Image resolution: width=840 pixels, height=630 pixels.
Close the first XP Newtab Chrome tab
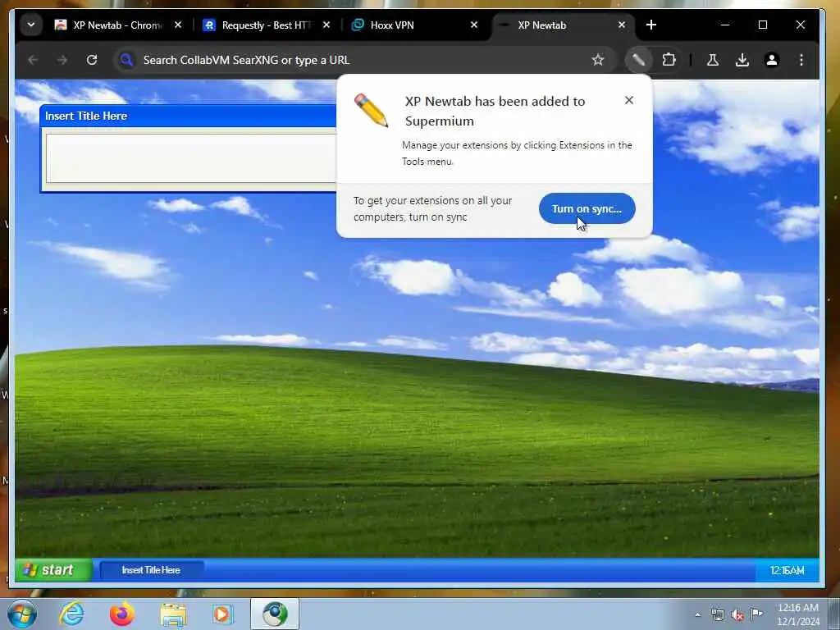178,25
